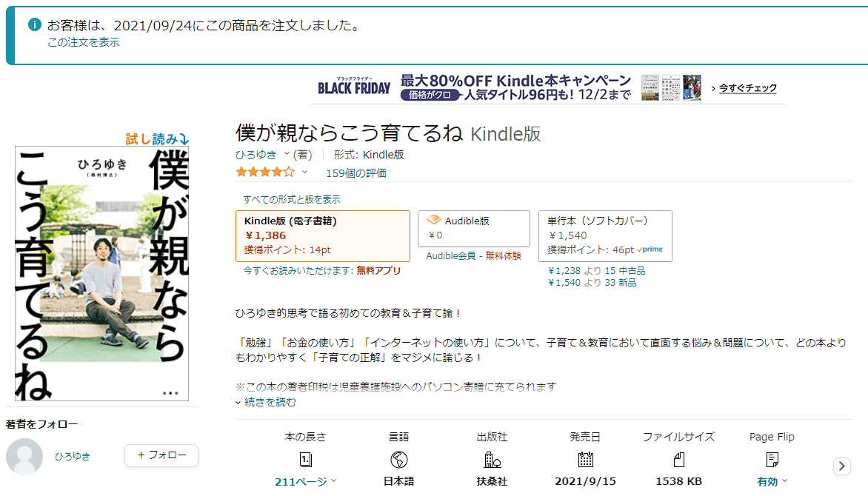
Task: Advance the book details carousel with the right arrow
Action: (842, 466)
